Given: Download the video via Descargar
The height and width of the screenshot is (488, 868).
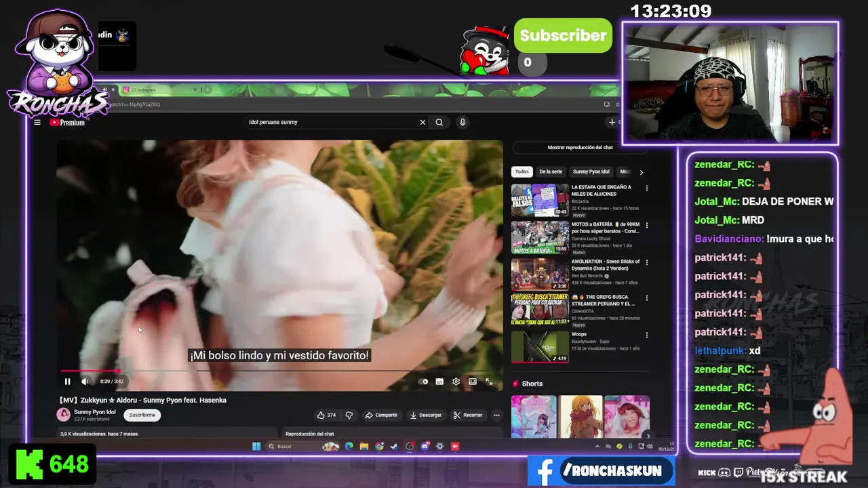Looking at the screenshot, I should tap(426, 415).
